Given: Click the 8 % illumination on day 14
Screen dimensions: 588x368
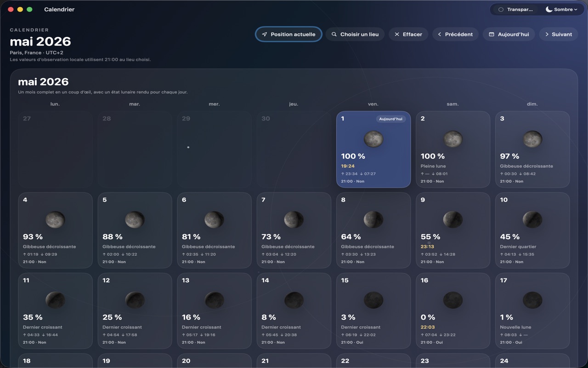Looking at the screenshot, I should coord(269,317).
